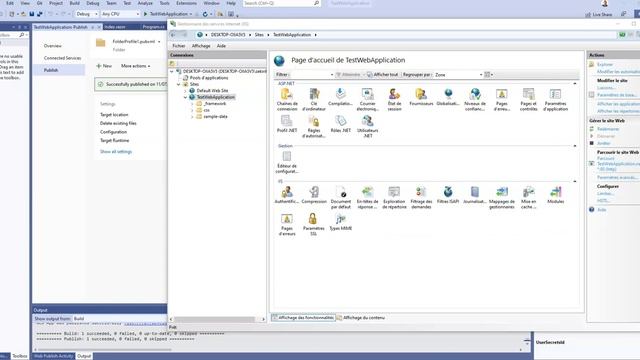Open Règles d'autorisation icon

pos(313,127)
